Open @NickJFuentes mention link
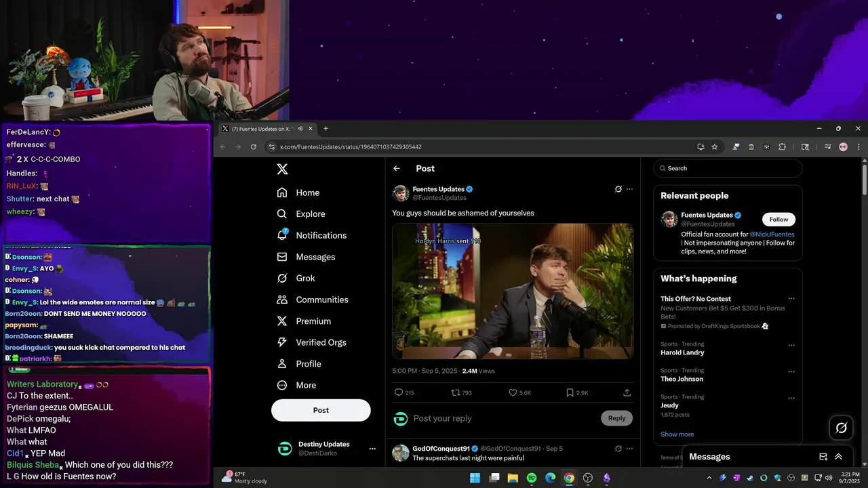The height and width of the screenshot is (488, 868). pyautogui.click(x=772, y=235)
